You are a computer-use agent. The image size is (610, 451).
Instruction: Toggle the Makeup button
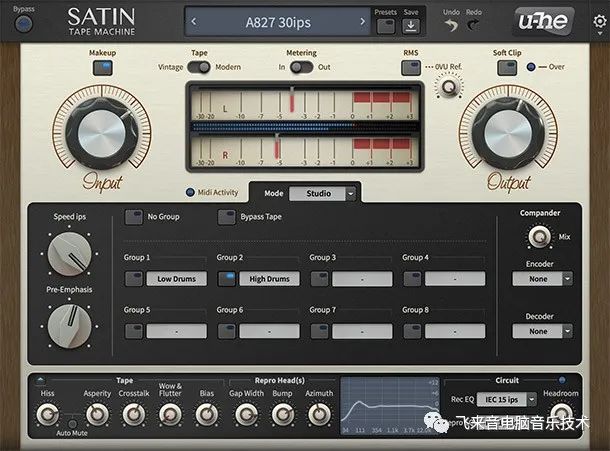(x=103, y=68)
